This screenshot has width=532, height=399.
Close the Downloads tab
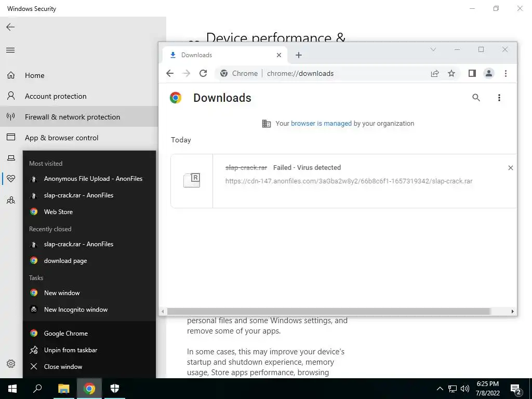pos(279,55)
